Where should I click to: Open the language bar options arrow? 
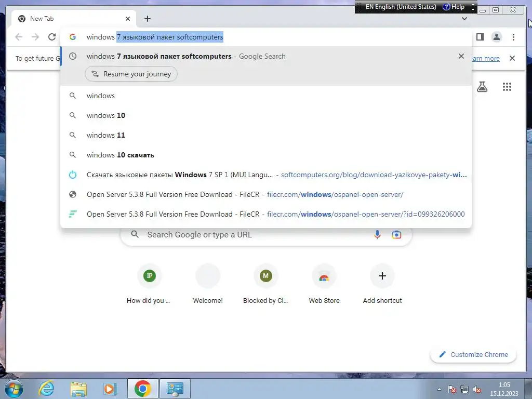473,9
